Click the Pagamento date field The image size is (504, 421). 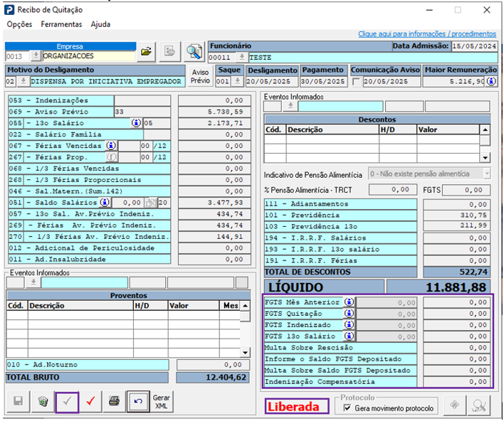tap(324, 82)
